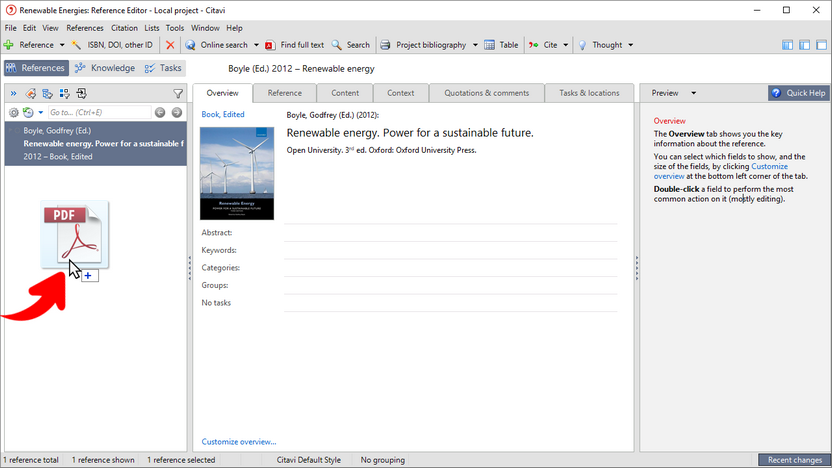This screenshot has width=832, height=468.
Task: Click the double chevron expand icon
Action: point(13,94)
